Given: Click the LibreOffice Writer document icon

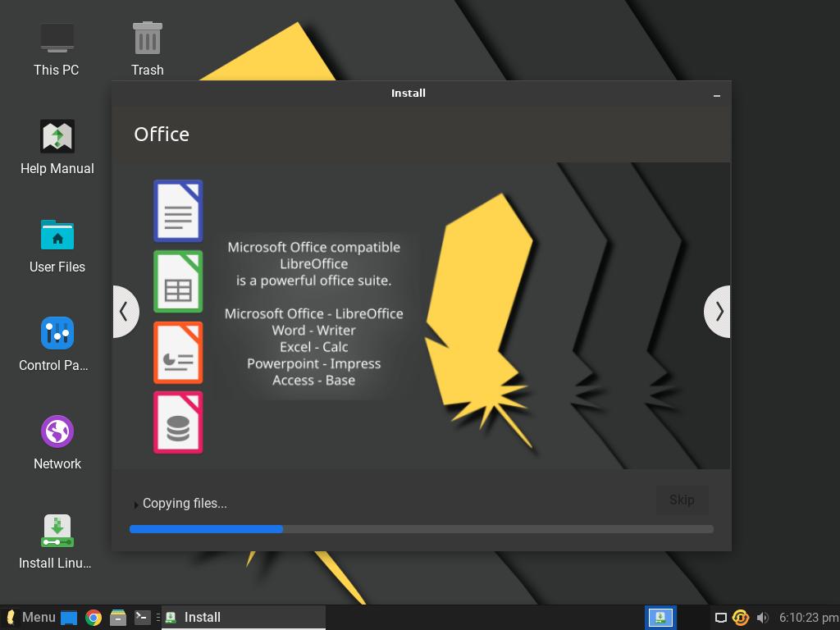Looking at the screenshot, I should (178, 211).
